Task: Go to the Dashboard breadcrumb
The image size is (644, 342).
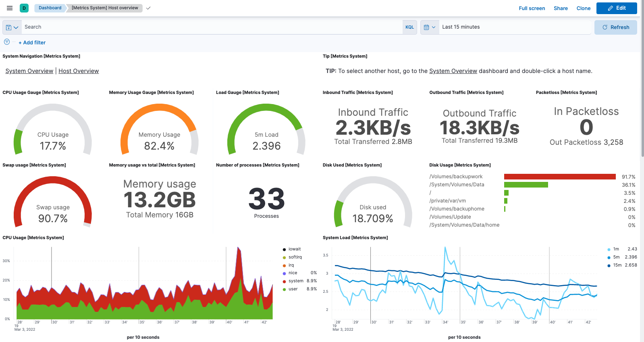Action: (x=50, y=8)
